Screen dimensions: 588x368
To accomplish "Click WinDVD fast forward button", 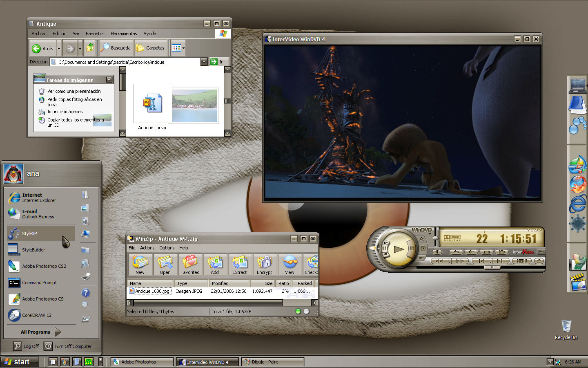I will coord(460,261).
